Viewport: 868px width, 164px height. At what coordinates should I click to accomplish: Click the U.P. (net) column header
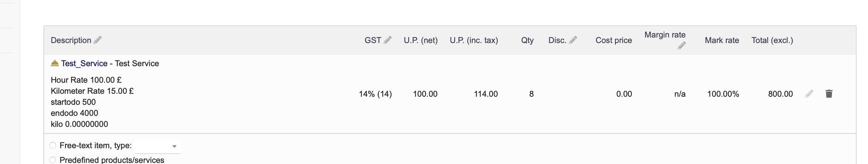coord(421,40)
